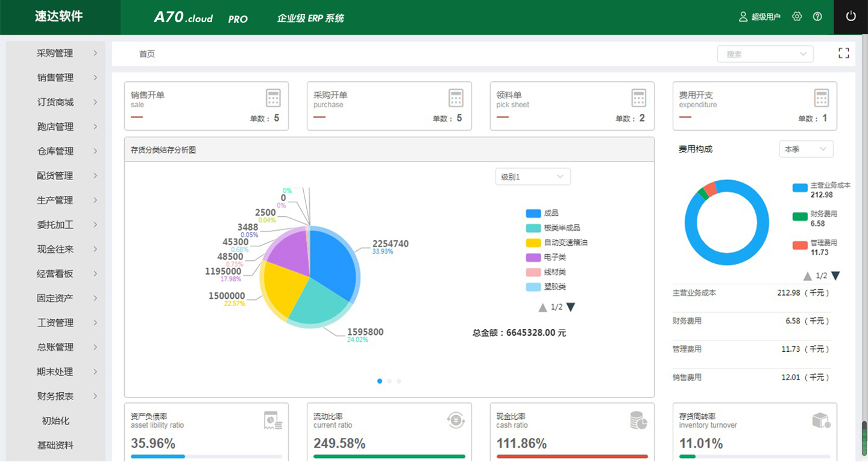This screenshot has width=868, height=462.
Task: Click the 采购开单 purchase card icon
Action: coord(456,98)
